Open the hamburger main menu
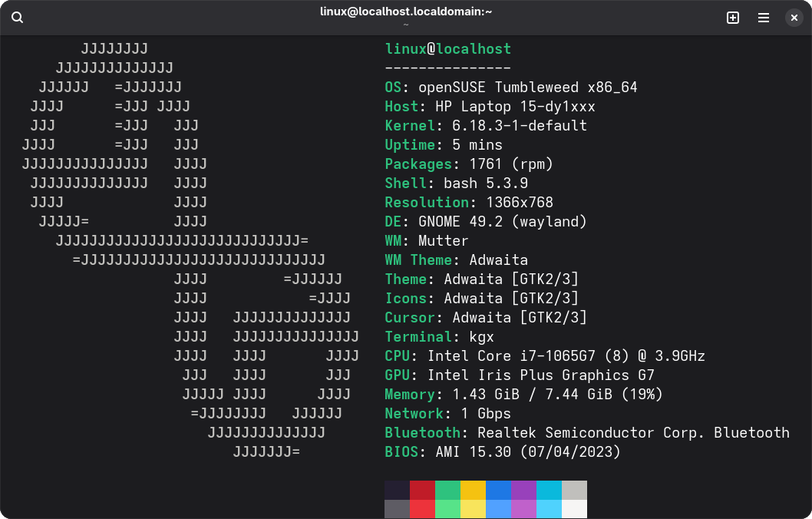This screenshot has width=812, height=519. 764,18
